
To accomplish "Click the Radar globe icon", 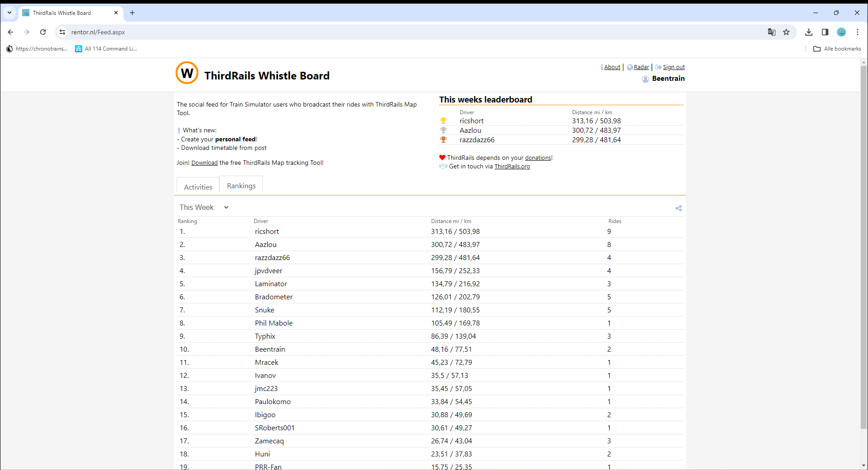I will point(630,67).
